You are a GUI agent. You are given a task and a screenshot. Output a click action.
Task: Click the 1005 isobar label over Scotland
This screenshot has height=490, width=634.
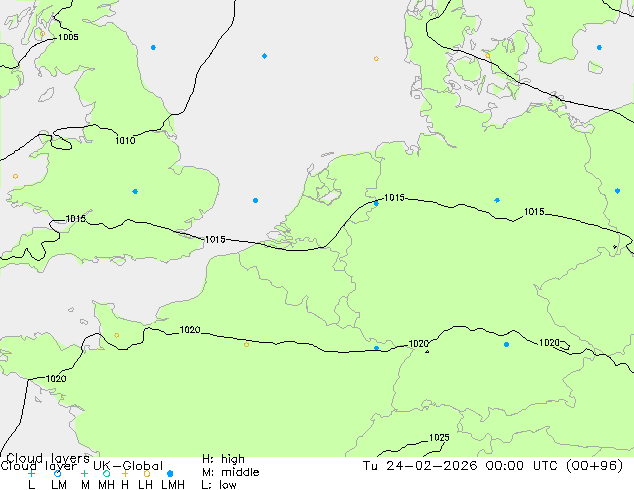tap(68, 37)
